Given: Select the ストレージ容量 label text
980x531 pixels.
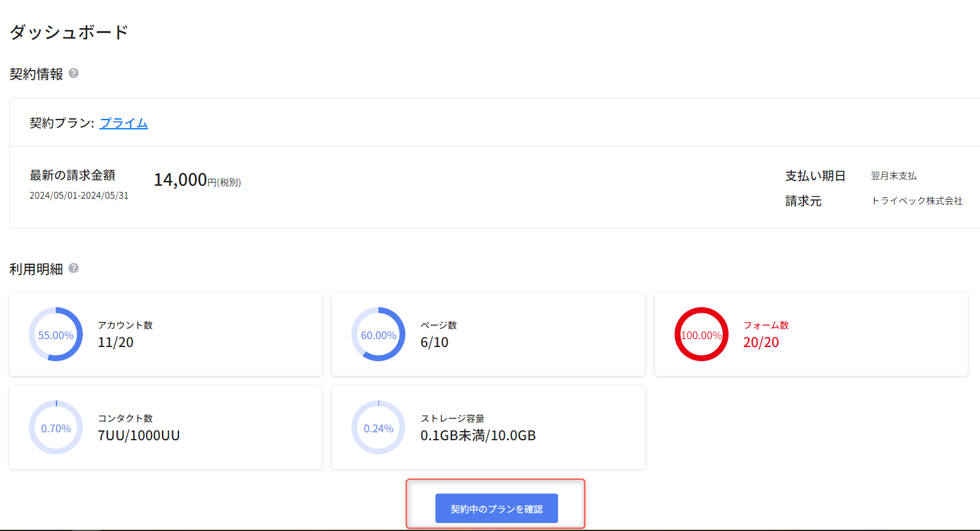Looking at the screenshot, I should (453, 418).
